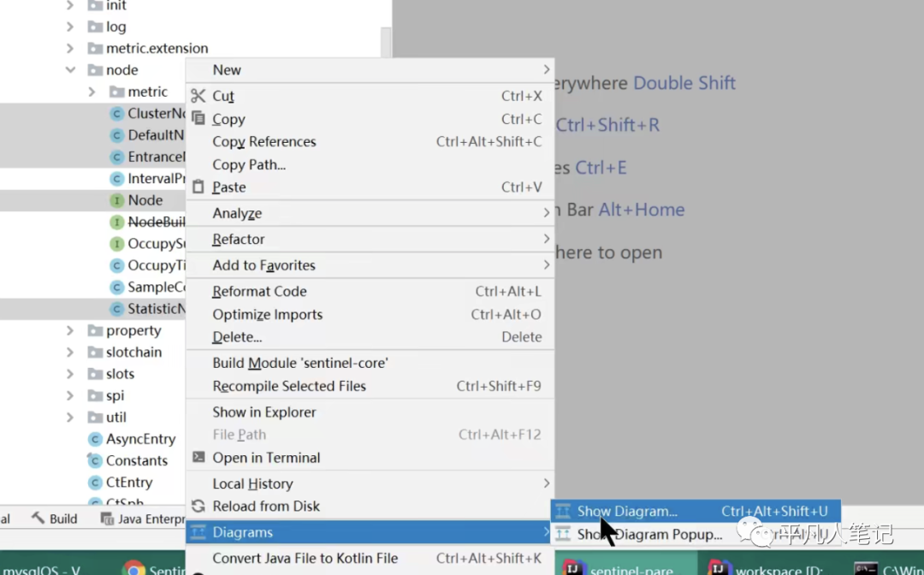Click the CtEntry class icon
The image size is (924, 575).
tap(95, 482)
